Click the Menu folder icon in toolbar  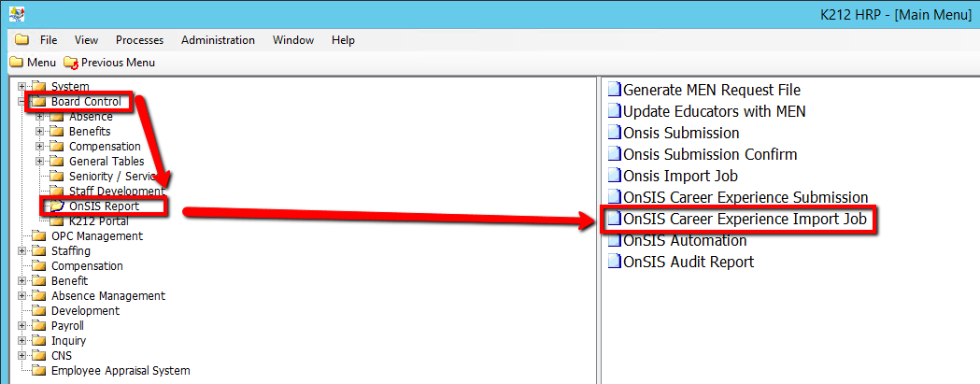[16, 63]
